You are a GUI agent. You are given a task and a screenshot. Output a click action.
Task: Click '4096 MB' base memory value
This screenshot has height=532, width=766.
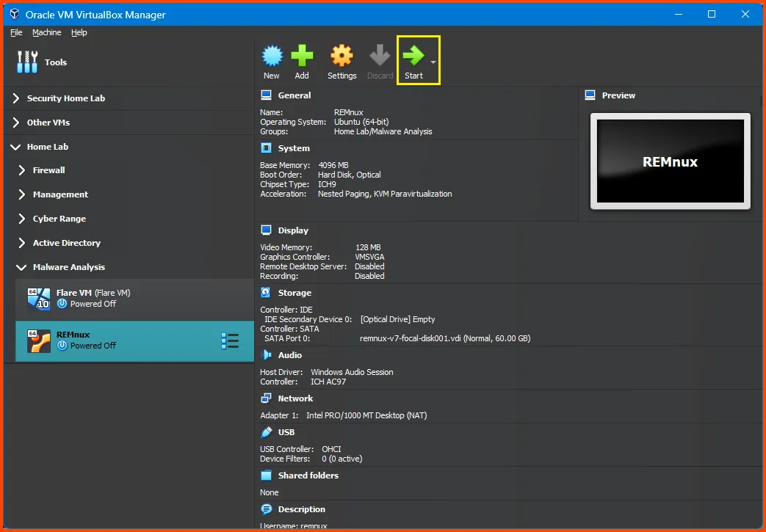333,165
